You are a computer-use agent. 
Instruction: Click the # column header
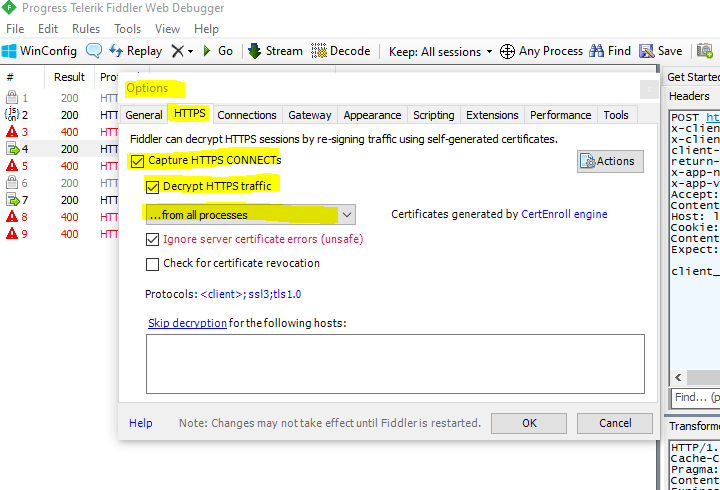[x=10, y=77]
